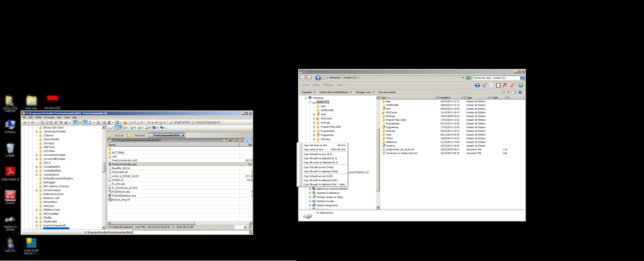
Task: Open the Explorer address history dropdown arrow
Action: (x=463, y=78)
